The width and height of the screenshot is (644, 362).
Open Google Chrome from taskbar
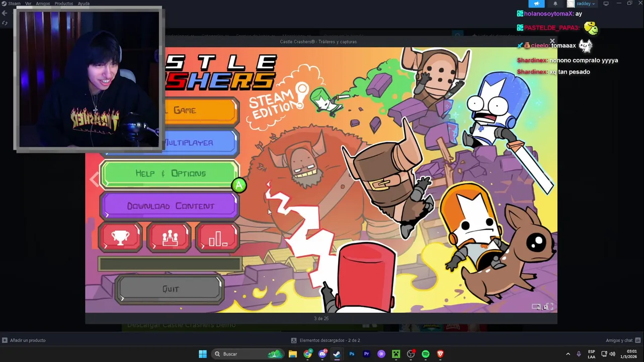point(307,354)
